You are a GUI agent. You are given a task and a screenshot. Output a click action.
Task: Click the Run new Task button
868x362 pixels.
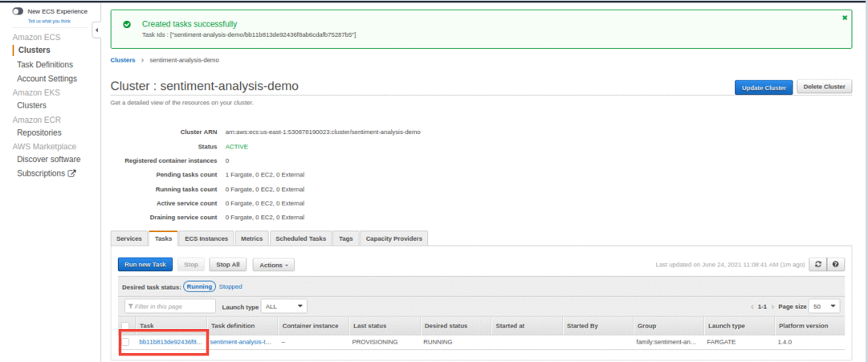(x=145, y=265)
